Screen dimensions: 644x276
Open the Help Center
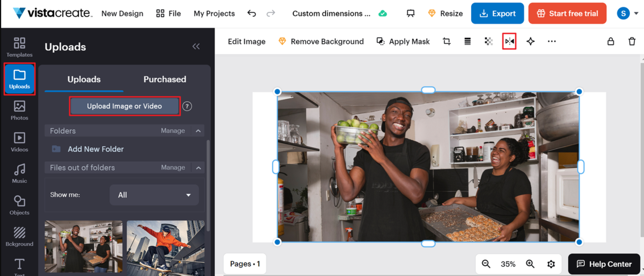[x=604, y=264]
